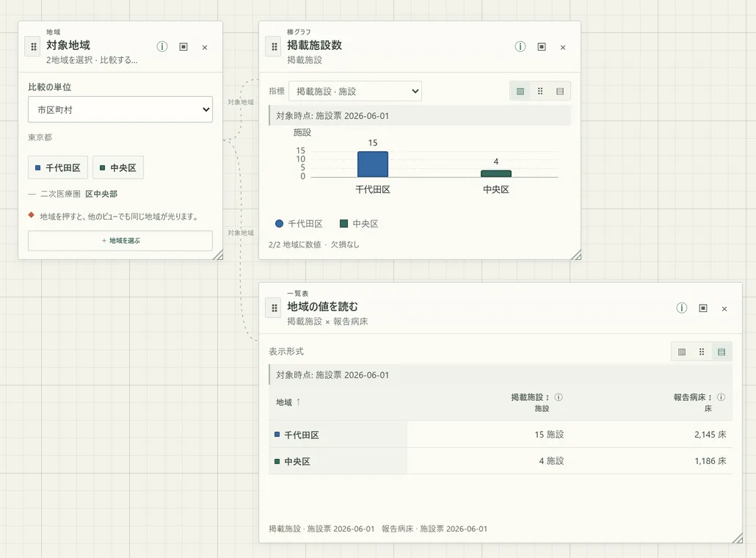This screenshot has width=756, height=558.
Task: Click resize handle of 対象地域 card
Action: pyautogui.click(x=218, y=255)
